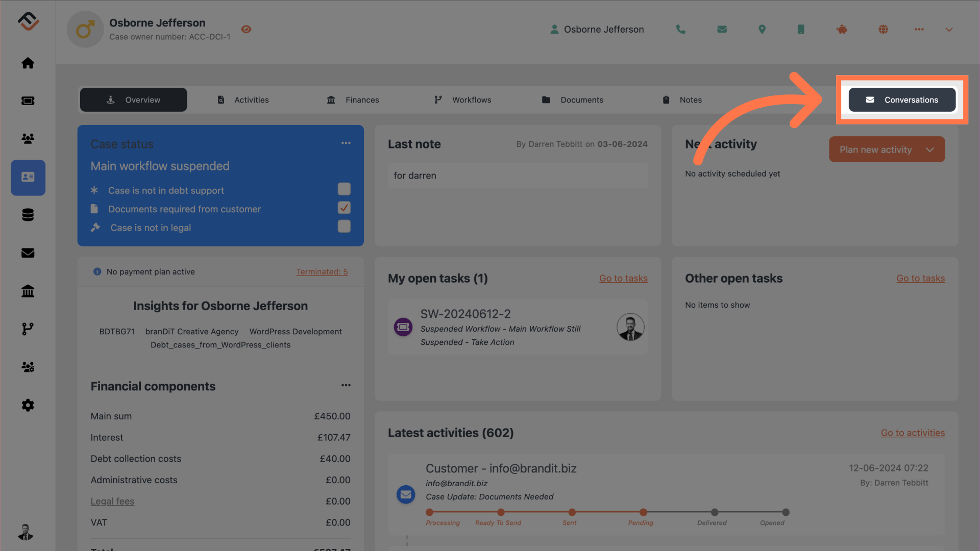The width and height of the screenshot is (980, 551).
Task: Click the email activity status progress marker
Action: (640, 513)
